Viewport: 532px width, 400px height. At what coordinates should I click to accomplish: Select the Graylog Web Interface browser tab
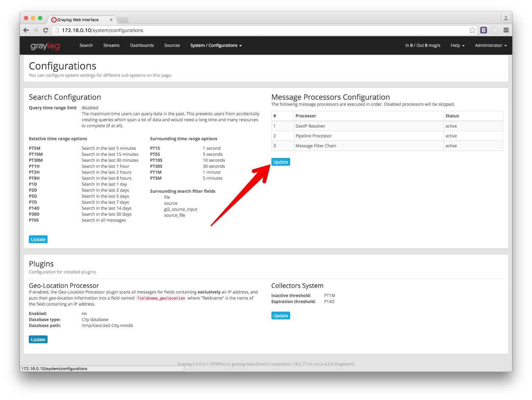[78, 20]
